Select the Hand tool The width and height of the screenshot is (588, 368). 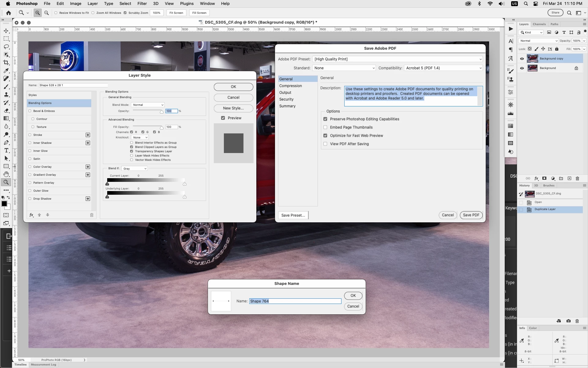(x=6, y=174)
